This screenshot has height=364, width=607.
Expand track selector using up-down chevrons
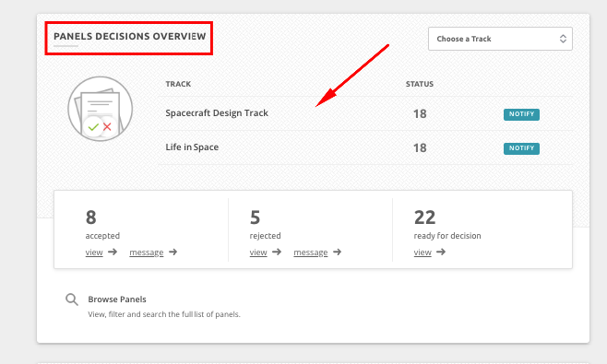click(563, 39)
